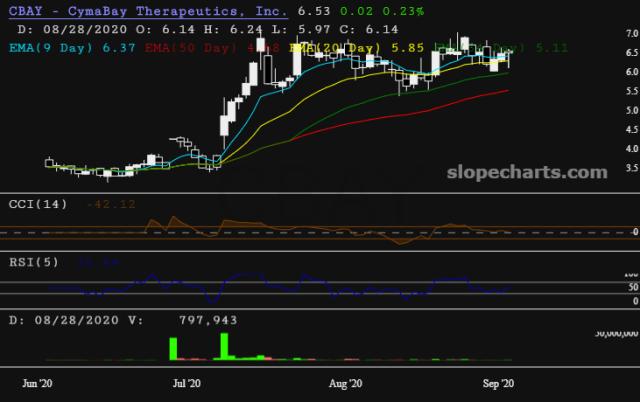Select the EMA(20 Day) yellow legend label

pos(335,48)
